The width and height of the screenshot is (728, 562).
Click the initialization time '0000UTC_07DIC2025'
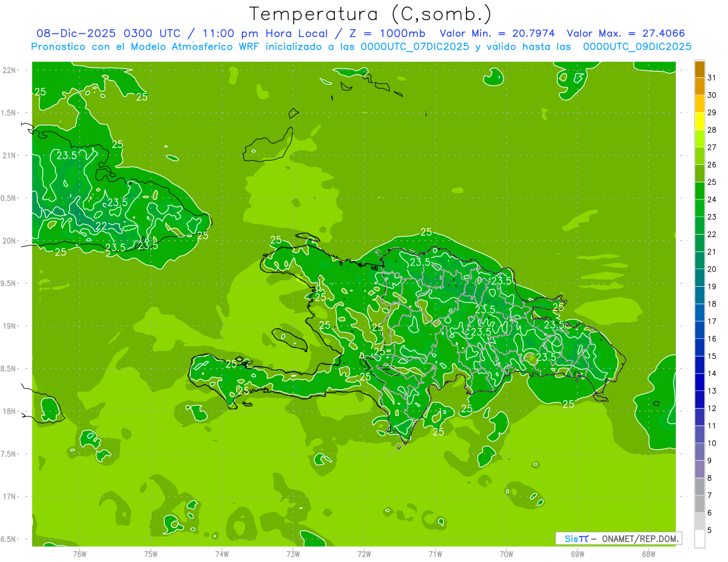414,47
